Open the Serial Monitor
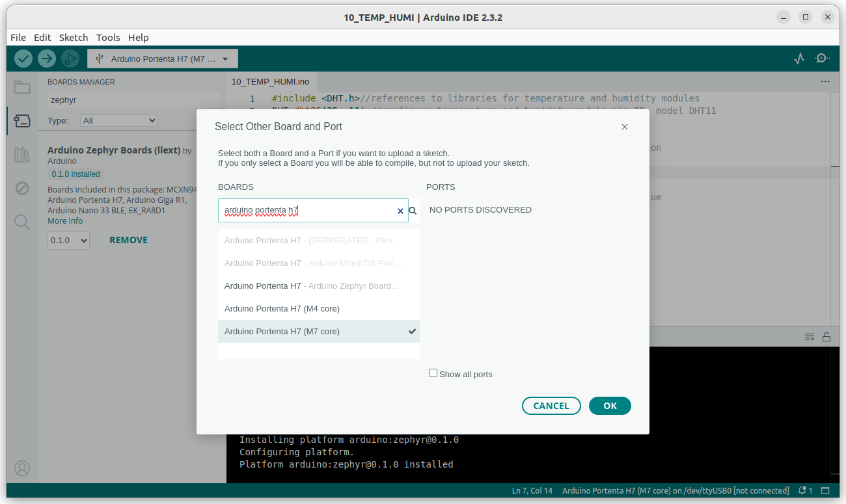This screenshot has width=846, height=504. coord(822,59)
